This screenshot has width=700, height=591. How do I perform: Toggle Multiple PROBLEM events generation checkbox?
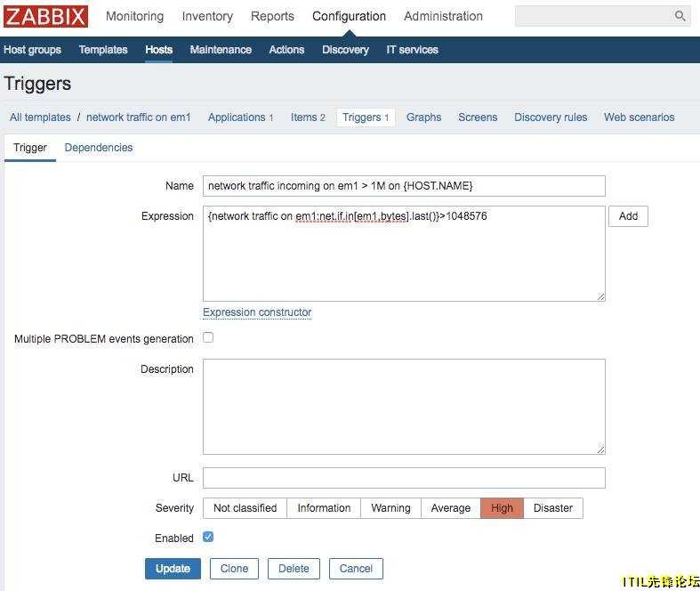pyautogui.click(x=208, y=337)
